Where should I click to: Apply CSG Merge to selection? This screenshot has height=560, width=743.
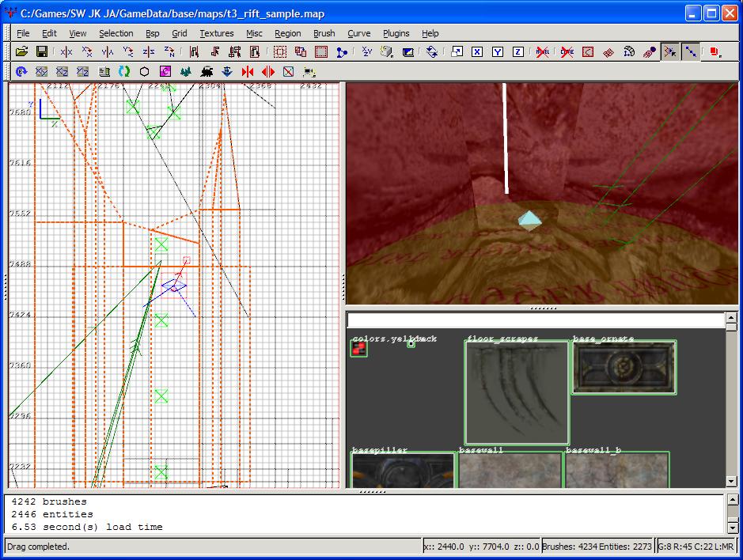tap(301, 51)
